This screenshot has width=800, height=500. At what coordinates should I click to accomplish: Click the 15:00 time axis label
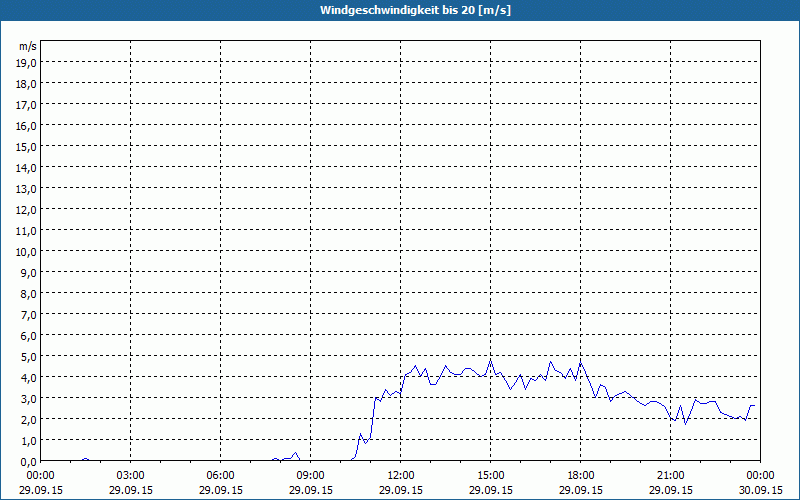[491, 476]
